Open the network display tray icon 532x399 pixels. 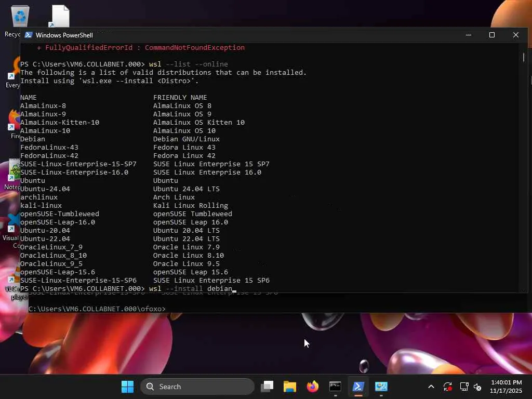[x=464, y=387]
